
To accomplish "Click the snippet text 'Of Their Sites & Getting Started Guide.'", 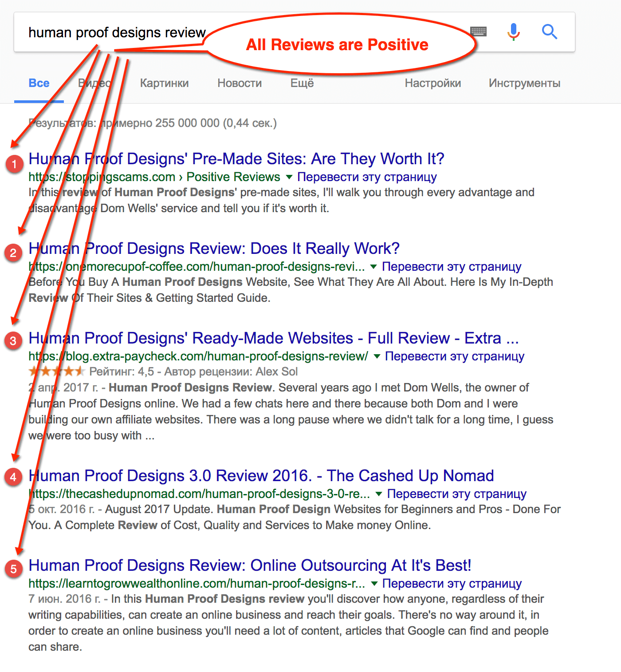I will tap(171, 298).
